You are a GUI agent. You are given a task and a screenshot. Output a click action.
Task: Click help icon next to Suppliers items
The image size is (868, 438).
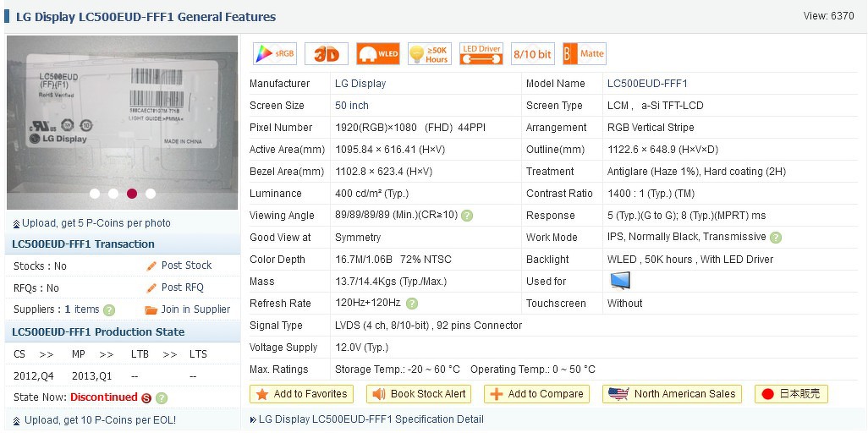pos(110,310)
